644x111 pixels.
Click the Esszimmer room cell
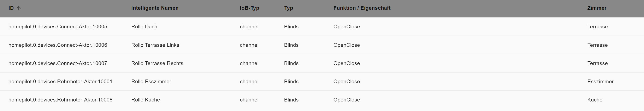[x=600, y=82]
